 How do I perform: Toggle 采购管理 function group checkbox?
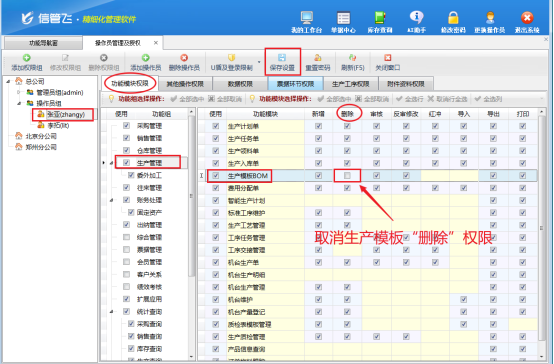(126, 126)
